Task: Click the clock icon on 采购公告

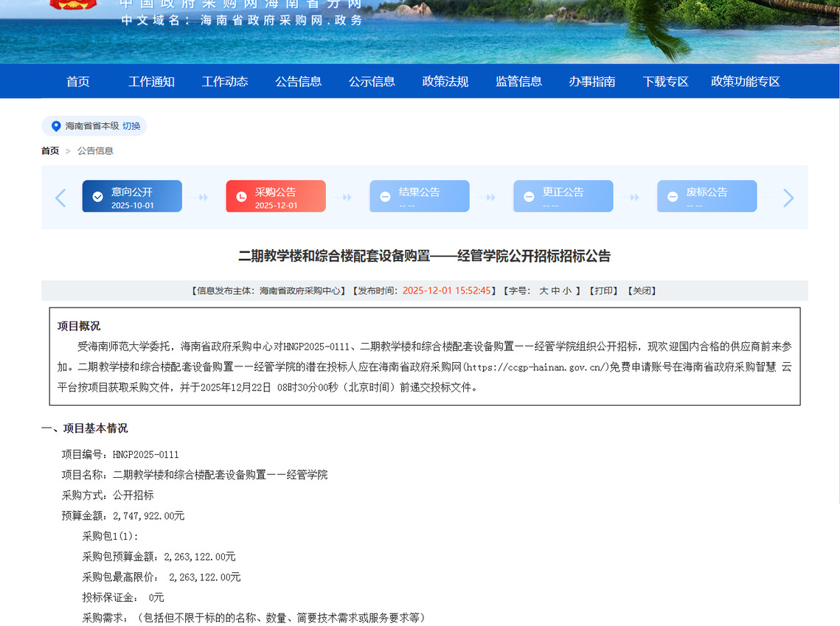Action: pos(241,197)
